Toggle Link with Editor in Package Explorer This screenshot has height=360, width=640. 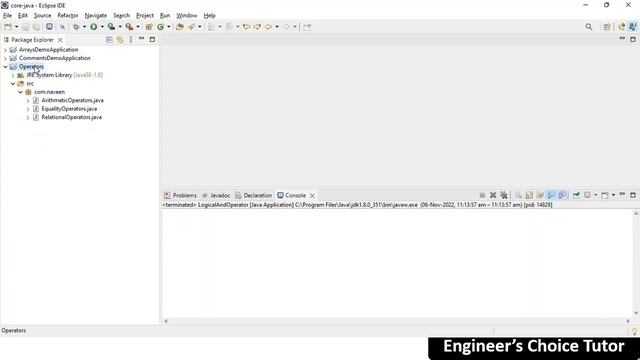pyautogui.click(x=120, y=40)
